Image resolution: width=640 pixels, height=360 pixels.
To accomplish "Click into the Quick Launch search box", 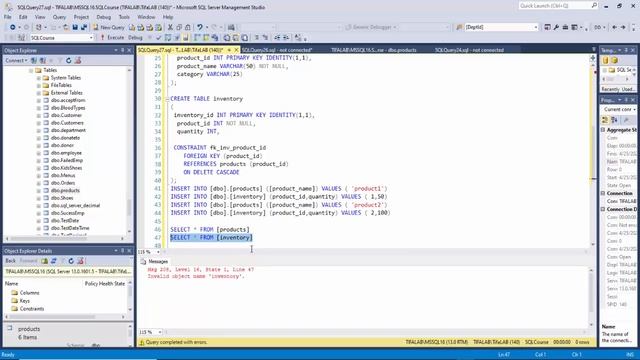I will tap(559, 6).
